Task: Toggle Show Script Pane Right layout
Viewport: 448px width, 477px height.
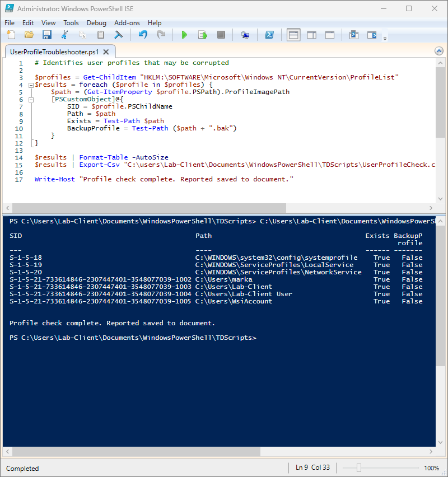Action: tap(312, 34)
